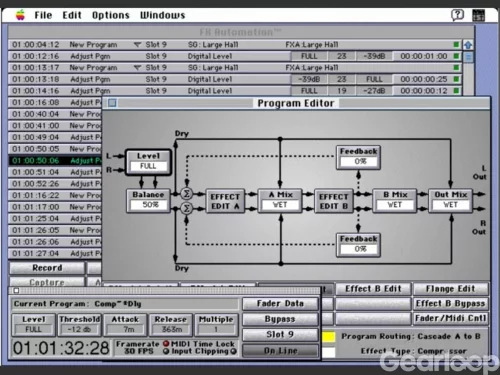Click the Flange Edit button
Screen dimensions: 500x375
(x=451, y=289)
